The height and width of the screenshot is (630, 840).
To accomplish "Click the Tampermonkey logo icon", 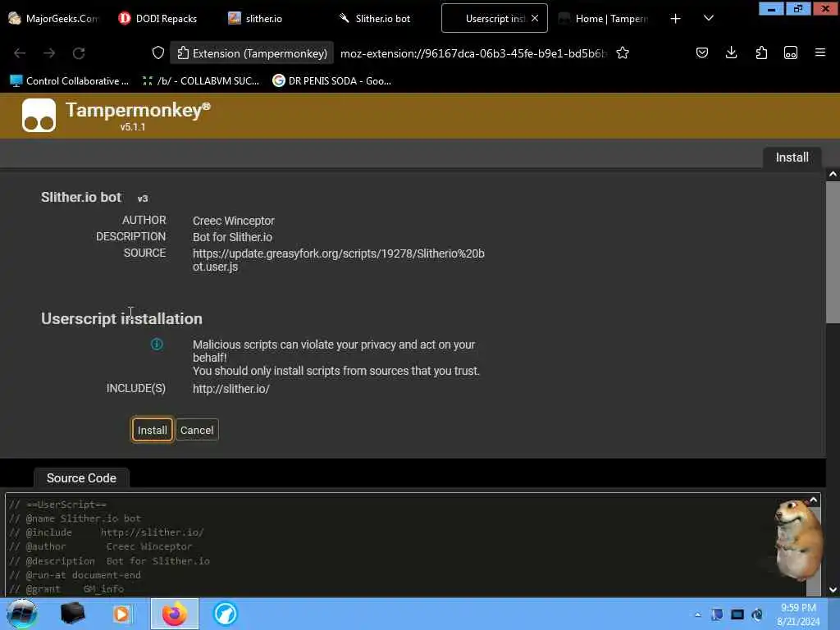I will (39, 115).
